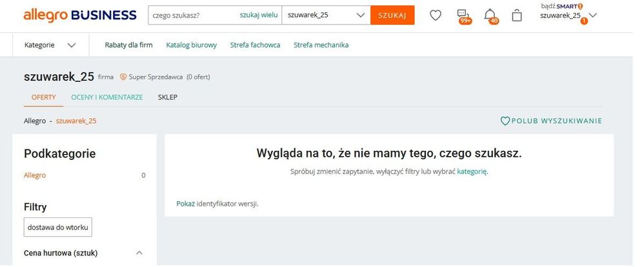Switch to OCENY I KOMENTARZE tab
This screenshot has width=644, height=267.
pos(106,97)
